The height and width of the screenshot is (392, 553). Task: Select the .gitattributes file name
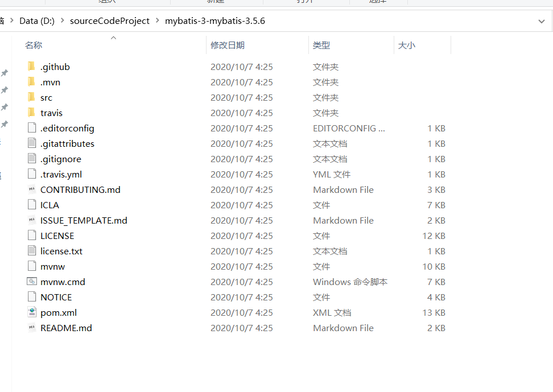[x=67, y=143]
